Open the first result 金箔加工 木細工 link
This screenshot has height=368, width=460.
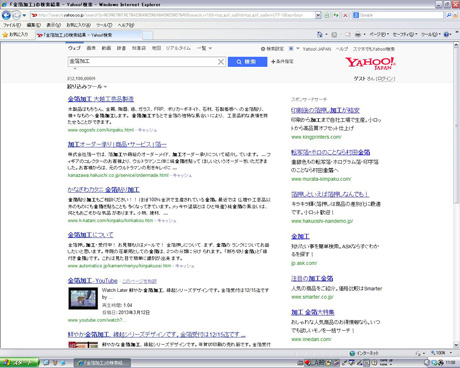point(101,99)
